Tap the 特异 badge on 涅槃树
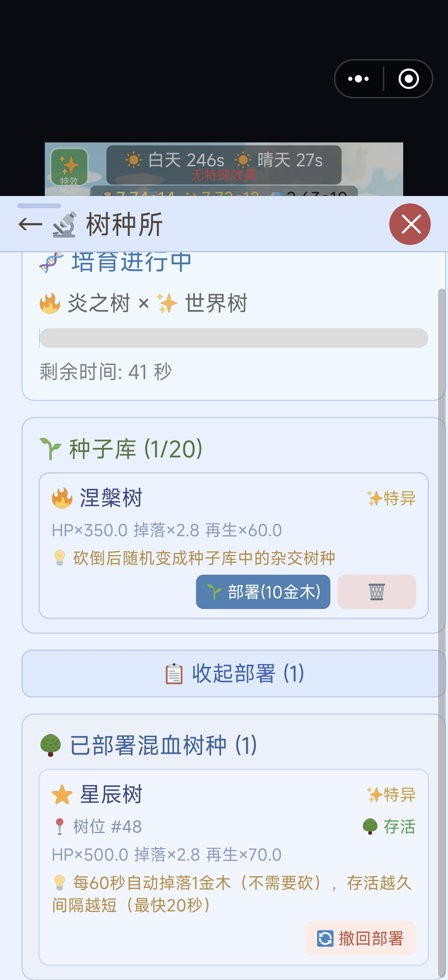Viewport: 448px width, 980px height. (391, 498)
